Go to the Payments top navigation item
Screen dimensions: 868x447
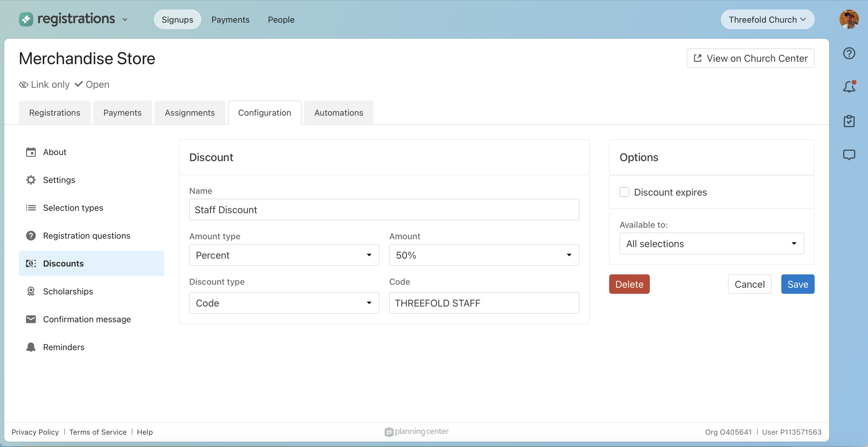(x=230, y=20)
